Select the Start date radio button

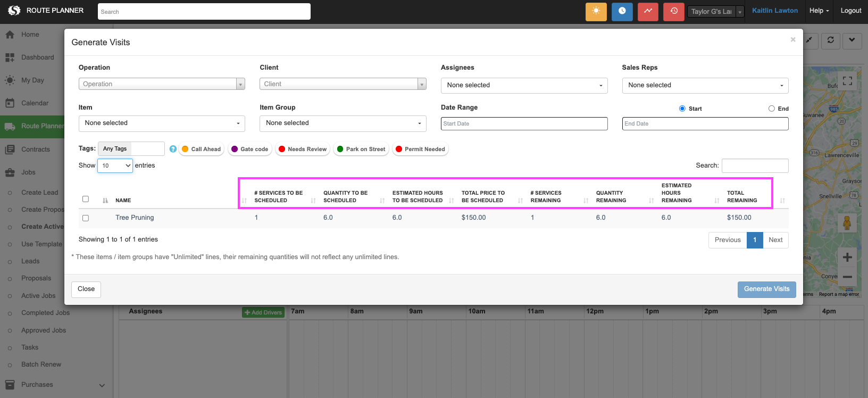682,109
